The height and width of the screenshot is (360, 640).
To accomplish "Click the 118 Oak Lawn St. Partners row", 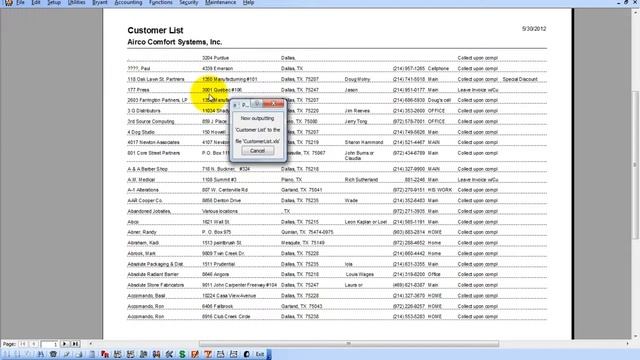I will (337, 79).
